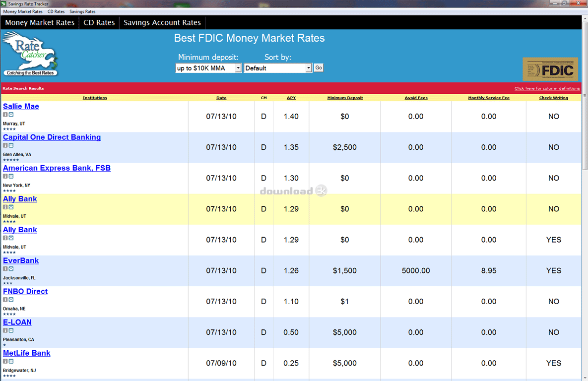Switch to Money Market Rates black navigation tab
The image size is (588, 381).
tap(40, 22)
